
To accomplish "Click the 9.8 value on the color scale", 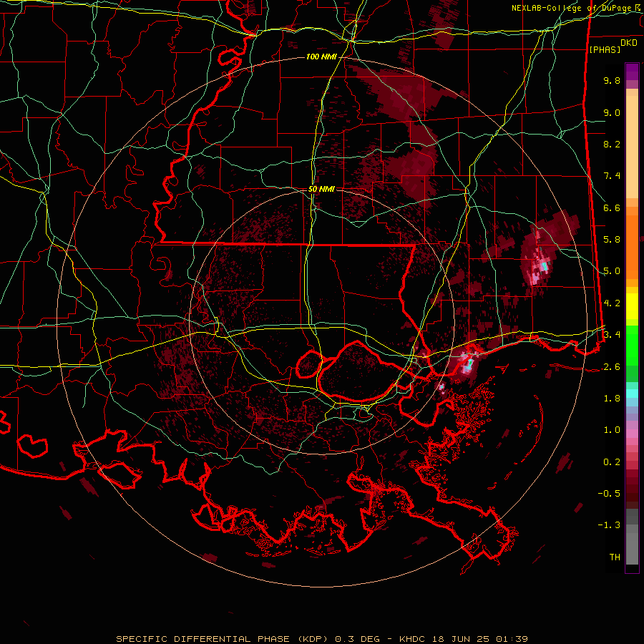I will click(612, 81).
